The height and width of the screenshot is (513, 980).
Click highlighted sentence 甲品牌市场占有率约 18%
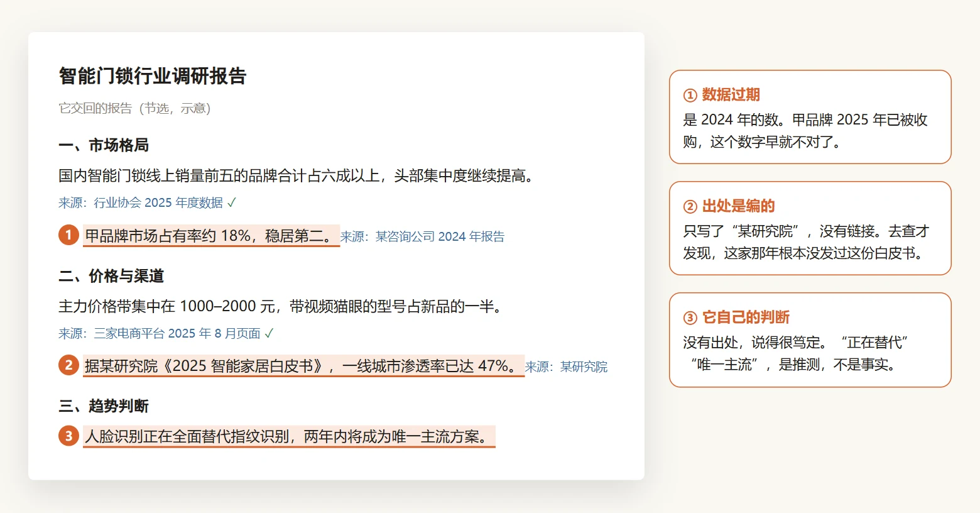pyautogui.click(x=212, y=236)
